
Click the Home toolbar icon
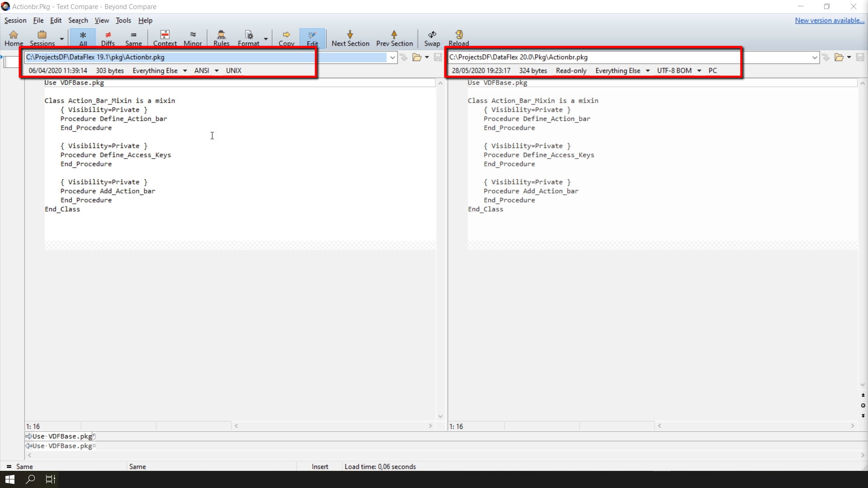coord(14,38)
